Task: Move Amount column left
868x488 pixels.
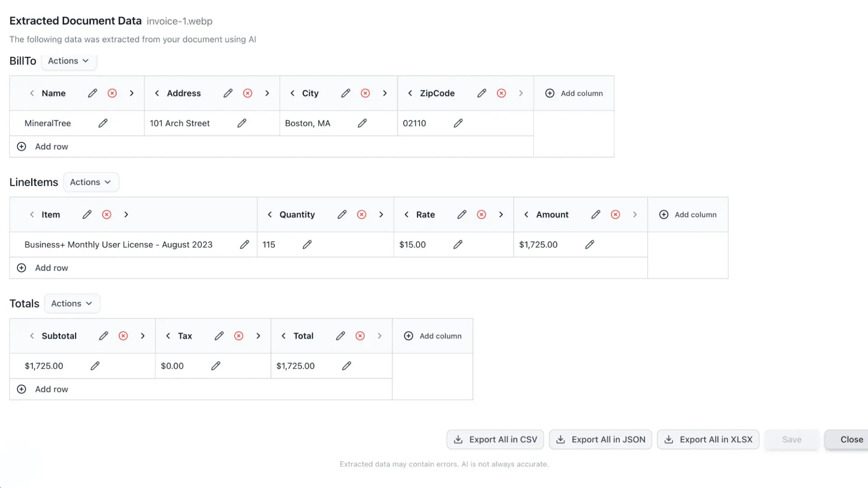Action: pos(526,215)
